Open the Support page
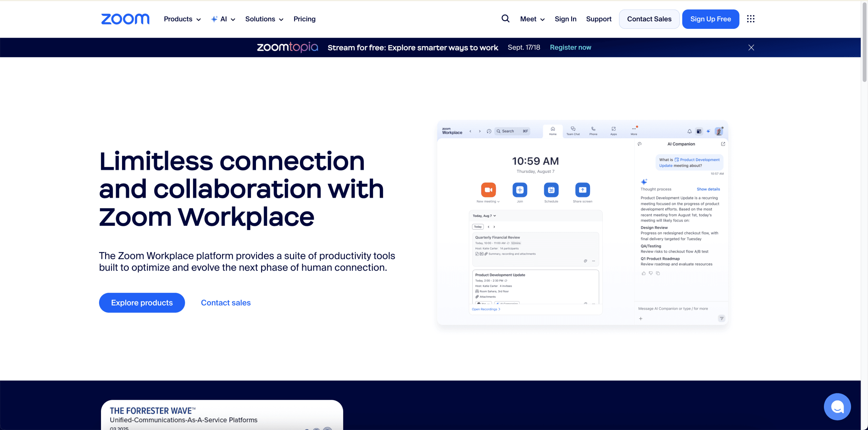Image resolution: width=868 pixels, height=430 pixels. [x=599, y=19]
